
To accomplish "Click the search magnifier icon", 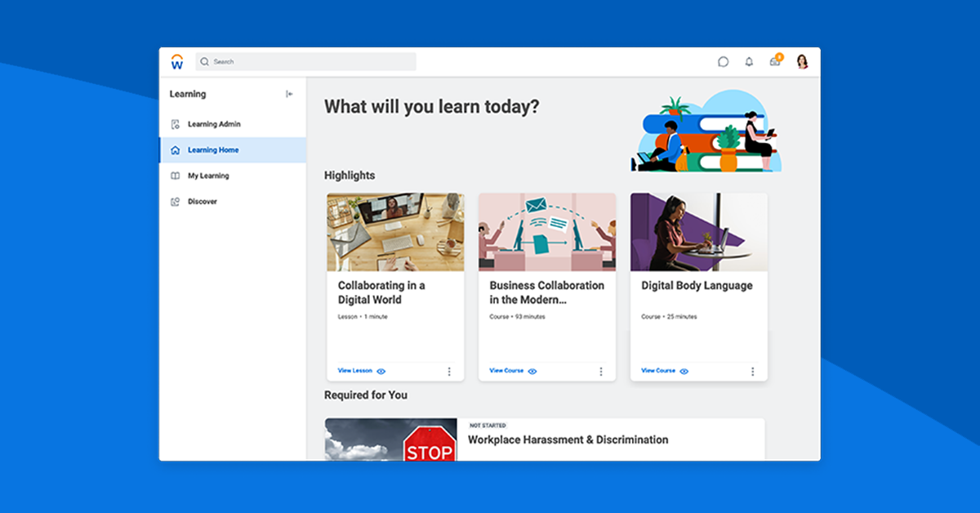I will (204, 61).
